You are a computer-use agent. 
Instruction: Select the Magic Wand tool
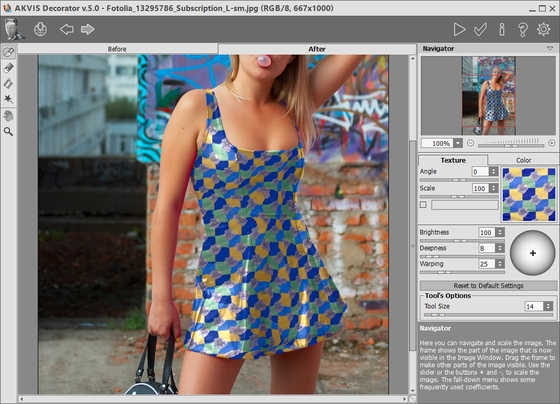click(x=9, y=99)
